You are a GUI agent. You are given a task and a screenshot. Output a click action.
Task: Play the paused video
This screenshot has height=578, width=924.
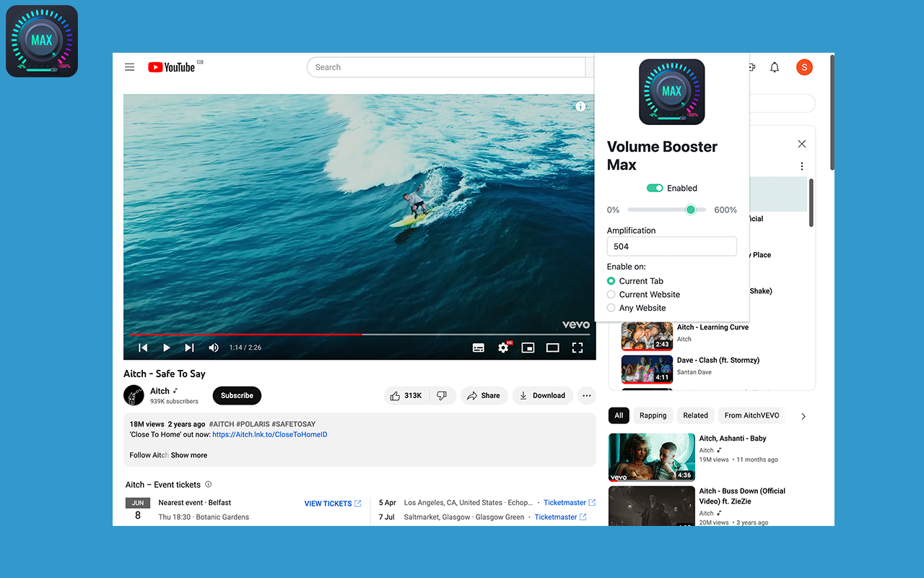point(166,348)
